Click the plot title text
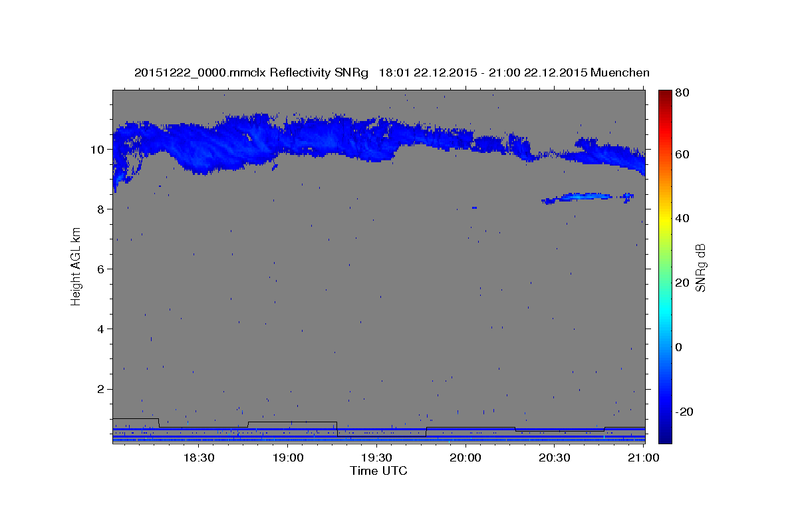Viewport: 798px width, 532px height. click(x=392, y=72)
